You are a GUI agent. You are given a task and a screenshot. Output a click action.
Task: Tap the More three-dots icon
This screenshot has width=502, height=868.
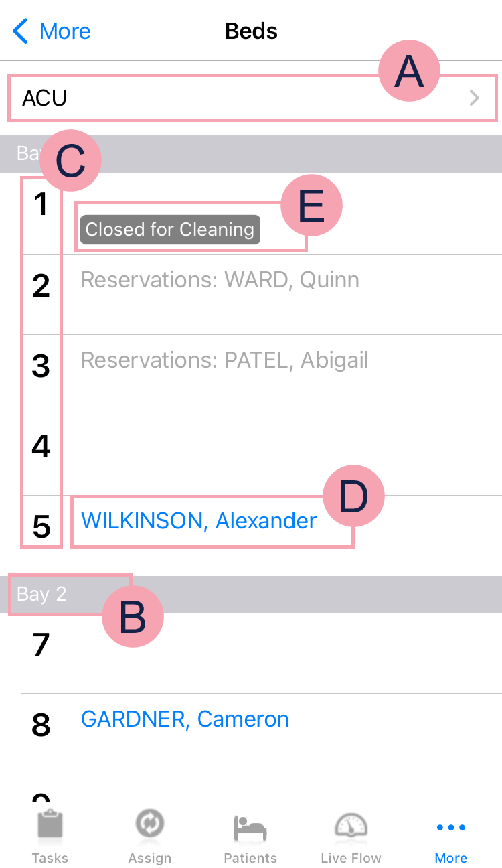click(451, 828)
